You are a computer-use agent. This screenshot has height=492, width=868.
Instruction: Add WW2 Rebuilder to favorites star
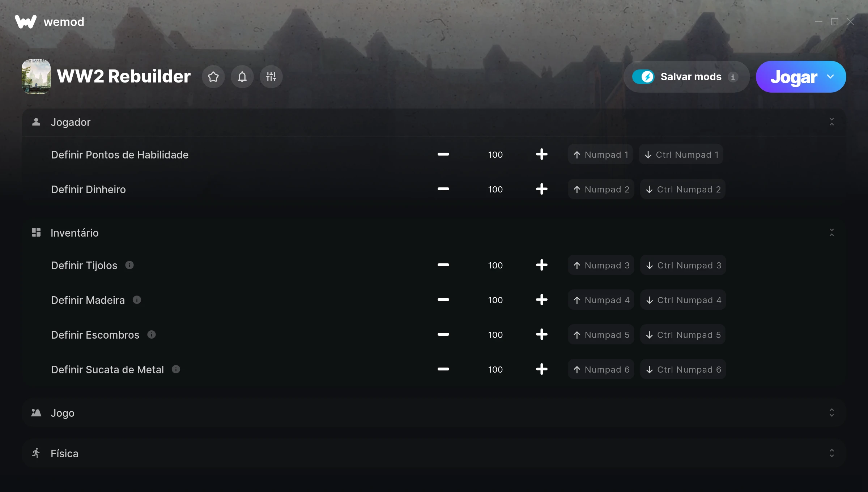(x=213, y=77)
